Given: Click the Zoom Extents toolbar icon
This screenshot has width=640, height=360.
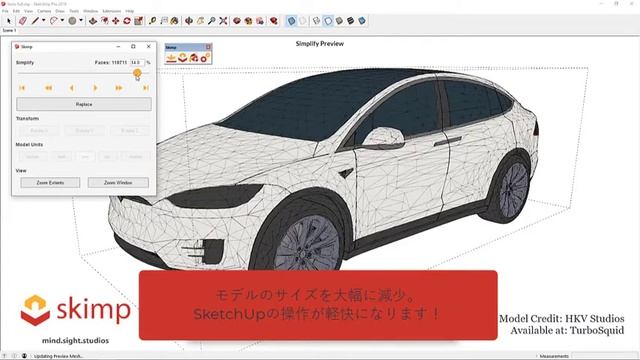Looking at the screenshot, I should click(223, 21).
